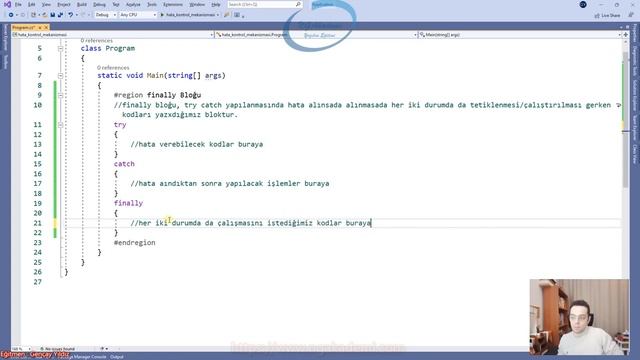
Task: Collapse the Main method block
Action: click(x=60, y=76)
